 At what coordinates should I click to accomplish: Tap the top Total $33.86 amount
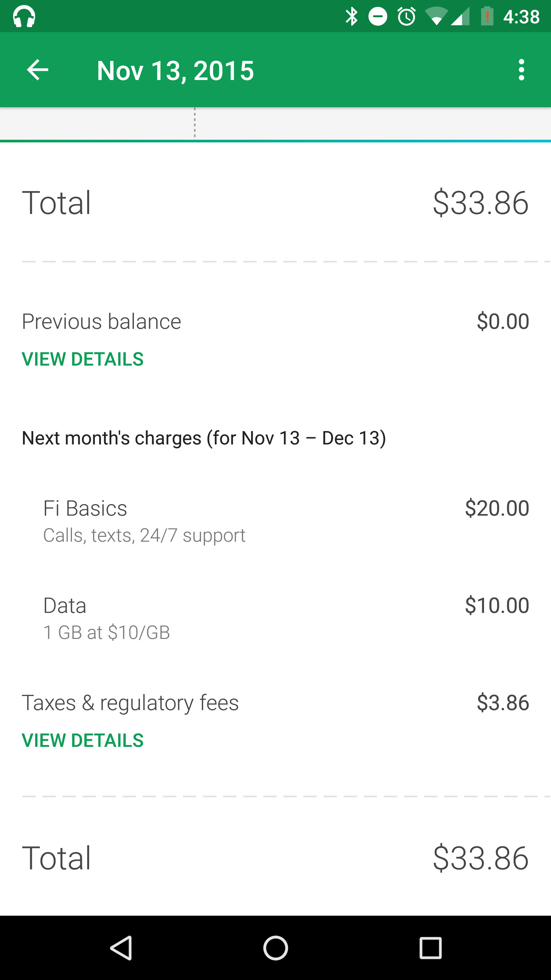481,203
